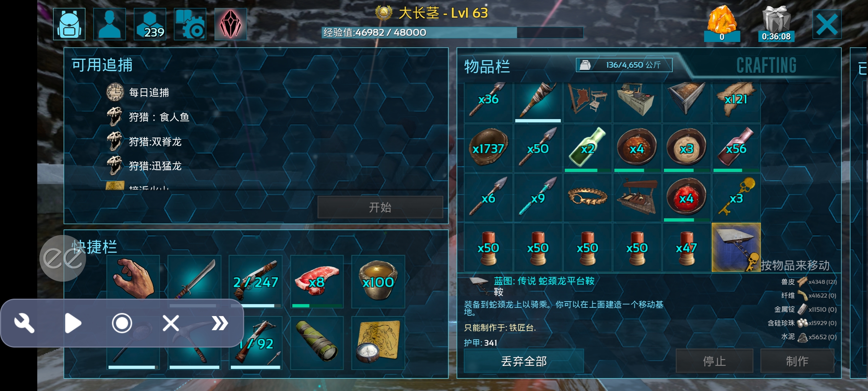This screenshot has height=391, width=868.
Task: Open the amber currency icon
Action: [722, 23]
